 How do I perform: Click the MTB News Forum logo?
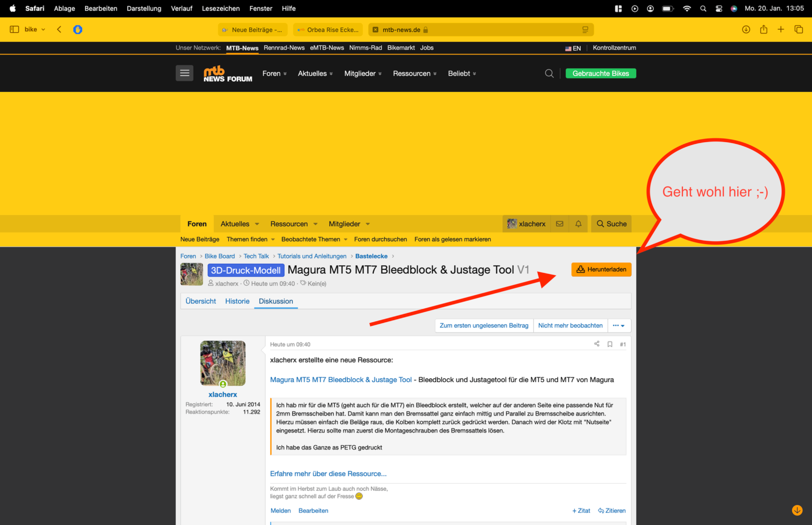pyautogui.click(x=228, y=73)
